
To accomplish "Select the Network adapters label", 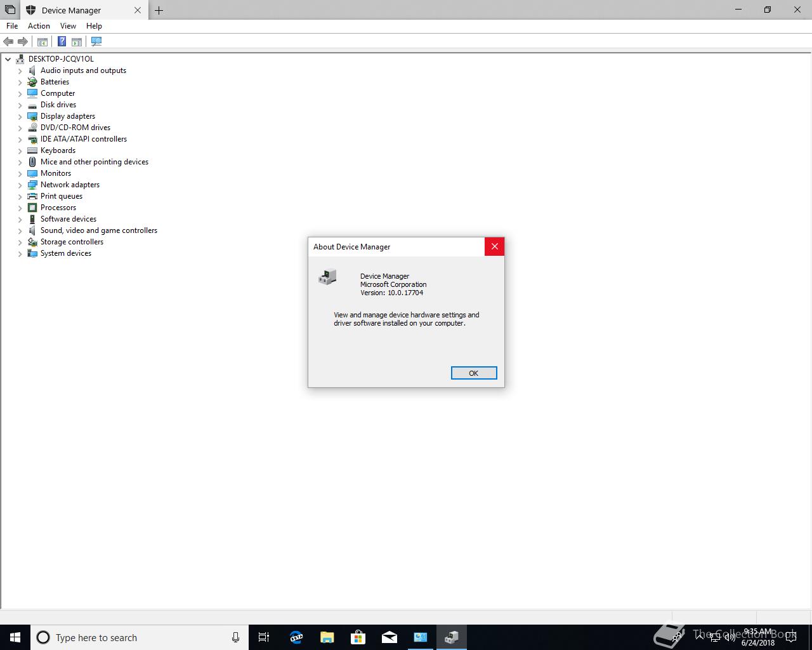I will (70, 185).
